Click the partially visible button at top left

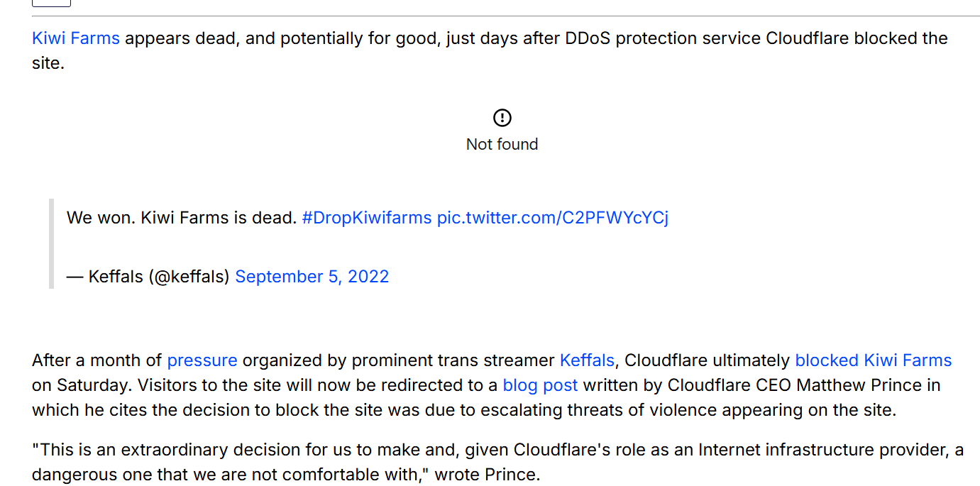(51, 3)
